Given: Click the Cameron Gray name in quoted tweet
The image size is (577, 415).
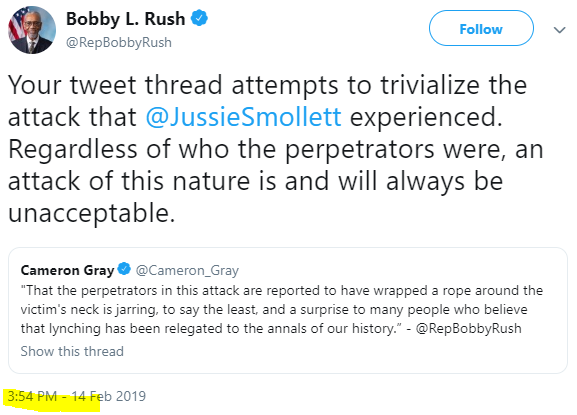Looking at the screenshot, I should (x=67, y=270).
